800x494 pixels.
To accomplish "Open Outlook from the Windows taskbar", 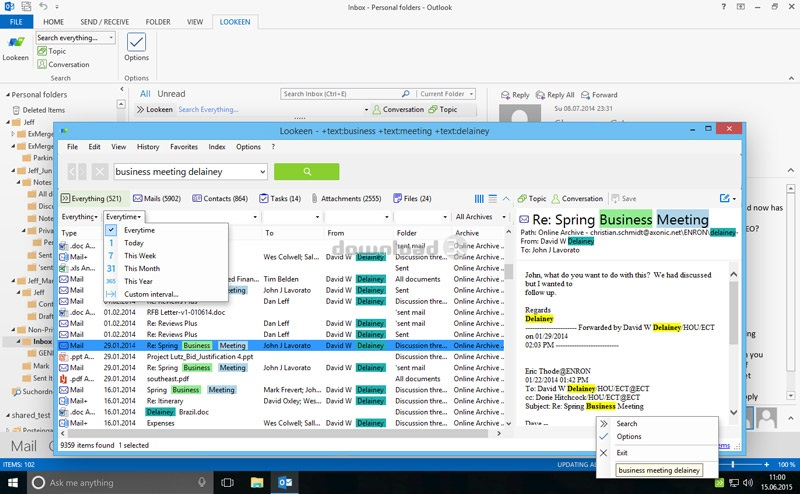I will click(x=285, y=482).
